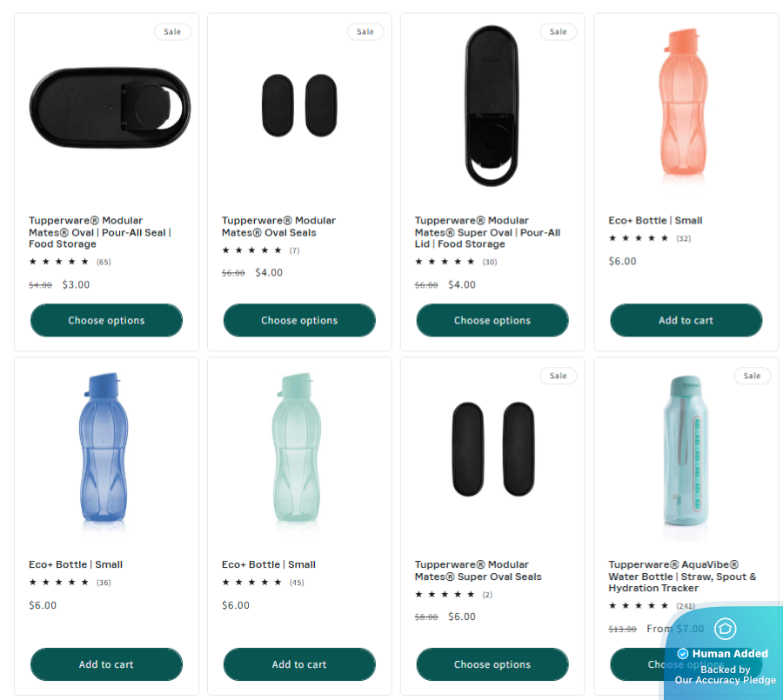
Task: Click the Our Accuracy Pledge text
Action: (x=726, y=680)
